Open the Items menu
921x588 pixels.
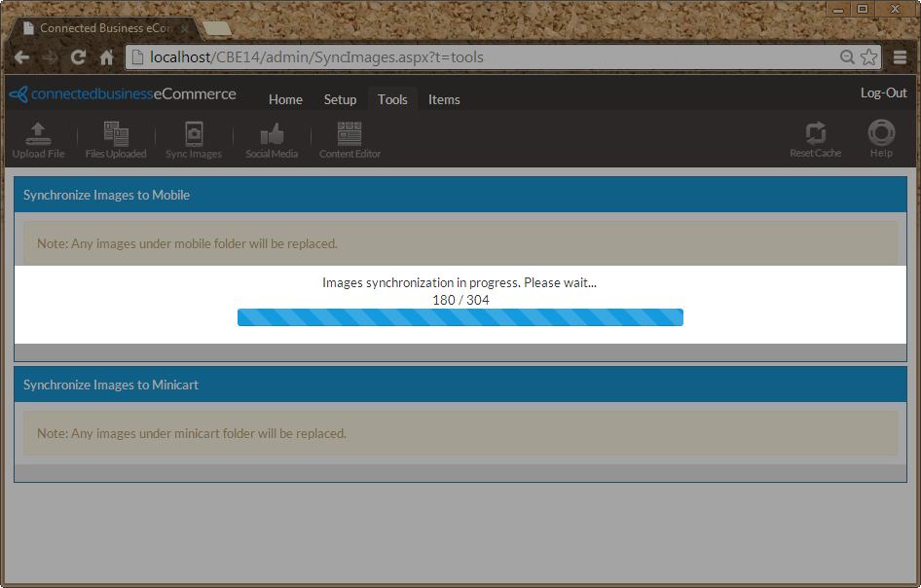click(444, 99)
